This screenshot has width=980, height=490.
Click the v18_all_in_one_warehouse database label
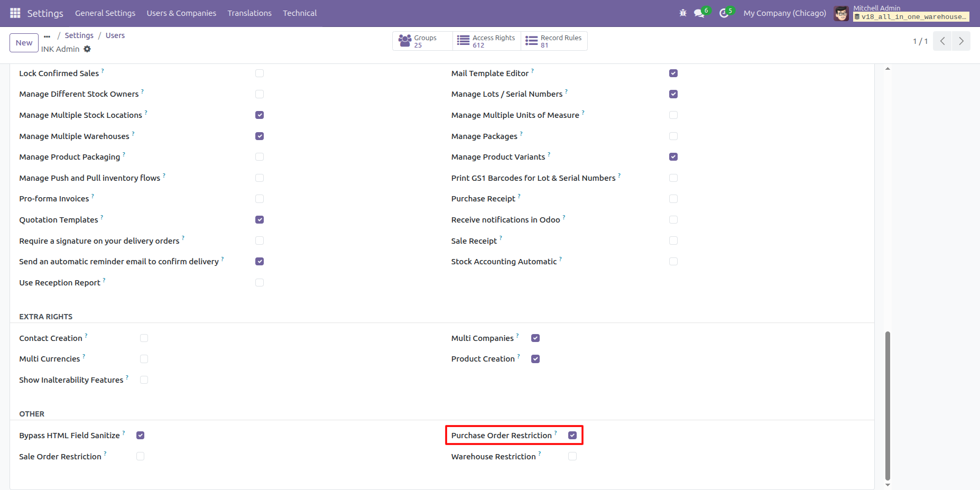click(911, 17)
